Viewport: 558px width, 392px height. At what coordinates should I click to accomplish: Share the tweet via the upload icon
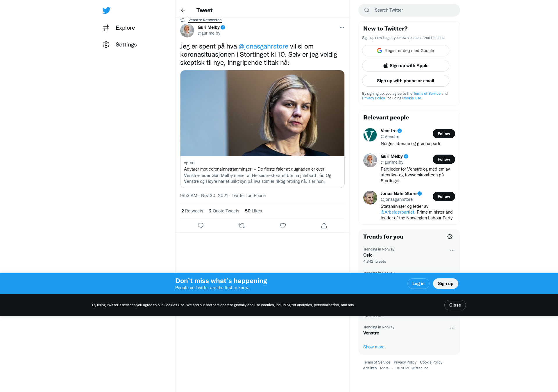(x=324, y=225)
